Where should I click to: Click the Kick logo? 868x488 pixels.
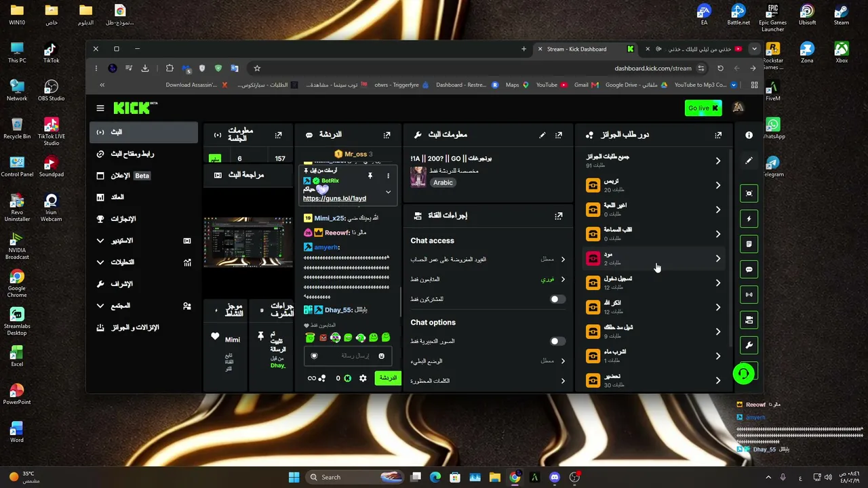(x=135, y=108)
